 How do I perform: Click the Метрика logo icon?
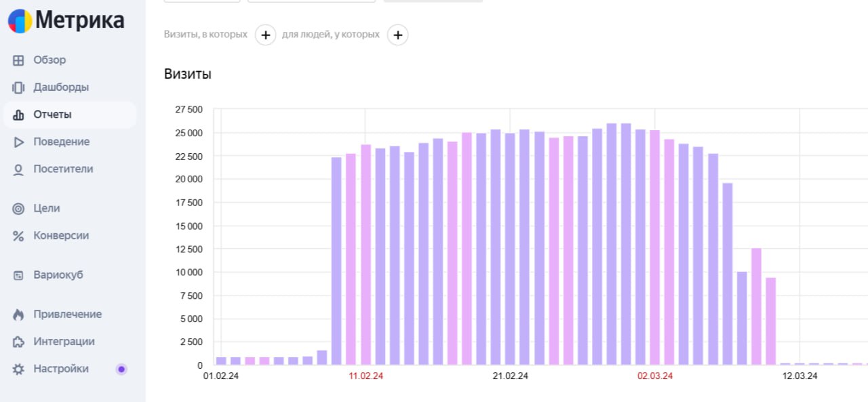pos(20,21)
